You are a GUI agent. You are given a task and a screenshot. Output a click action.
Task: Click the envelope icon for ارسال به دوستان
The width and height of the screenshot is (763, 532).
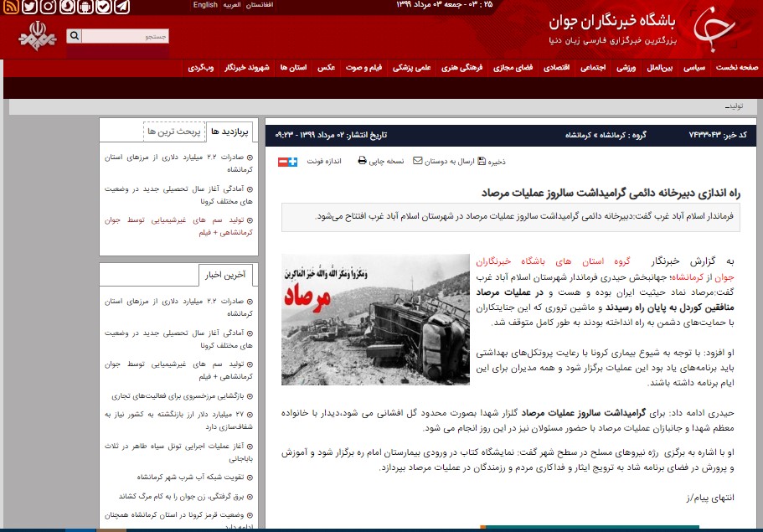[x=417, y=161]
